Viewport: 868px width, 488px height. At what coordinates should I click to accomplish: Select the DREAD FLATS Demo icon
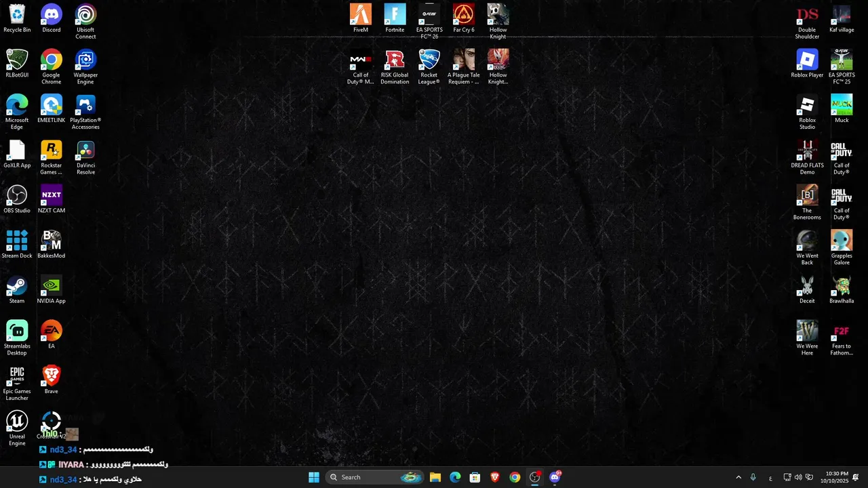pos(807,157)
